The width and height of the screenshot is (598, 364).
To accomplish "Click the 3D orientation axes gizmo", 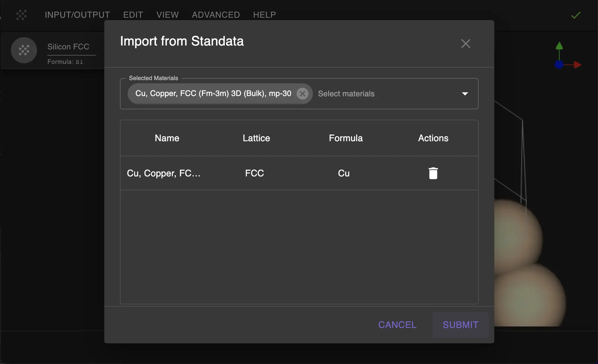I will click(x=567, y=56).
